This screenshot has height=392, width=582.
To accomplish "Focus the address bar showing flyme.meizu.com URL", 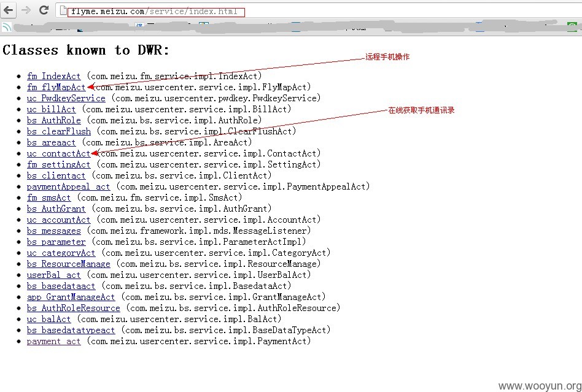I will tap(319, 11).
